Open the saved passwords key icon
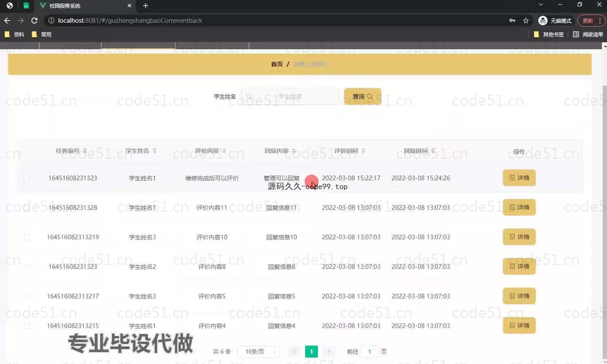This screenshot has height=364, width=607. tap(512, 20)
